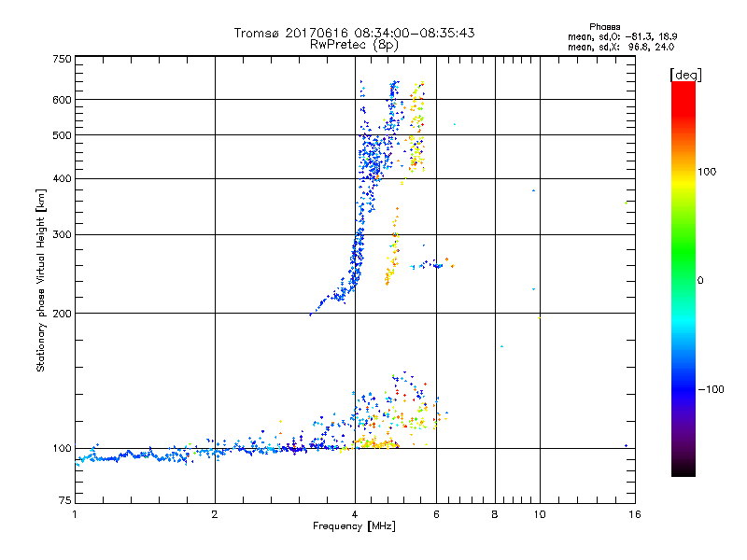
Task: Click the Stationary phase Virtual Height axis label
Action: click(x=41, y=281)
